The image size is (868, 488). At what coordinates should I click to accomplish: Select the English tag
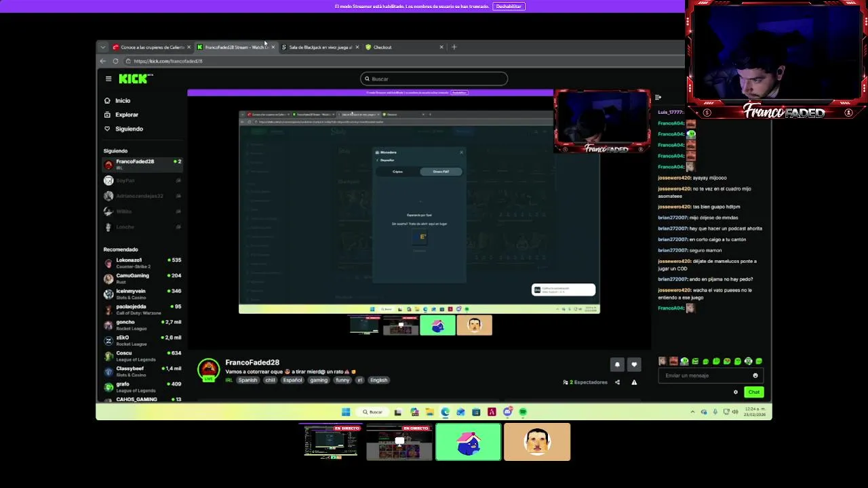coord(378,380)
